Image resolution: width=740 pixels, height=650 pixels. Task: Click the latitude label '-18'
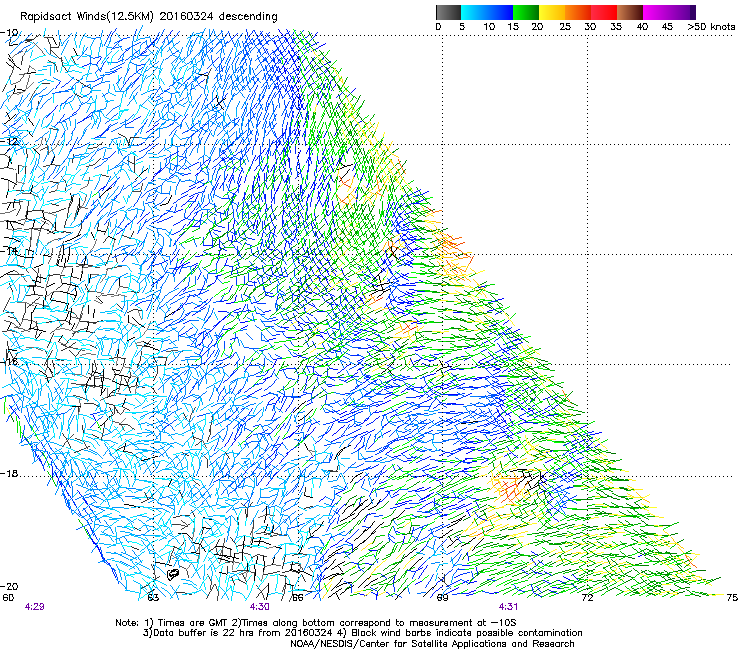coord(9,473)
